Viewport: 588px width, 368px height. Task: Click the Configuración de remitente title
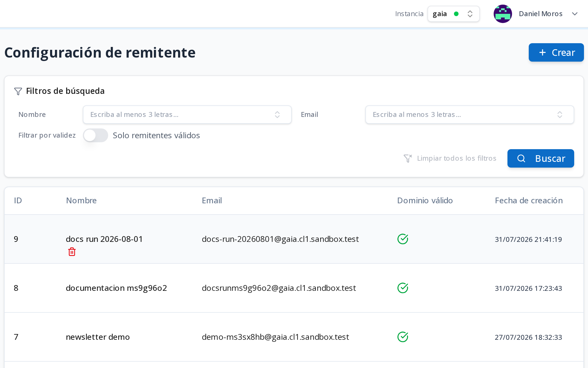pos(100,53)
